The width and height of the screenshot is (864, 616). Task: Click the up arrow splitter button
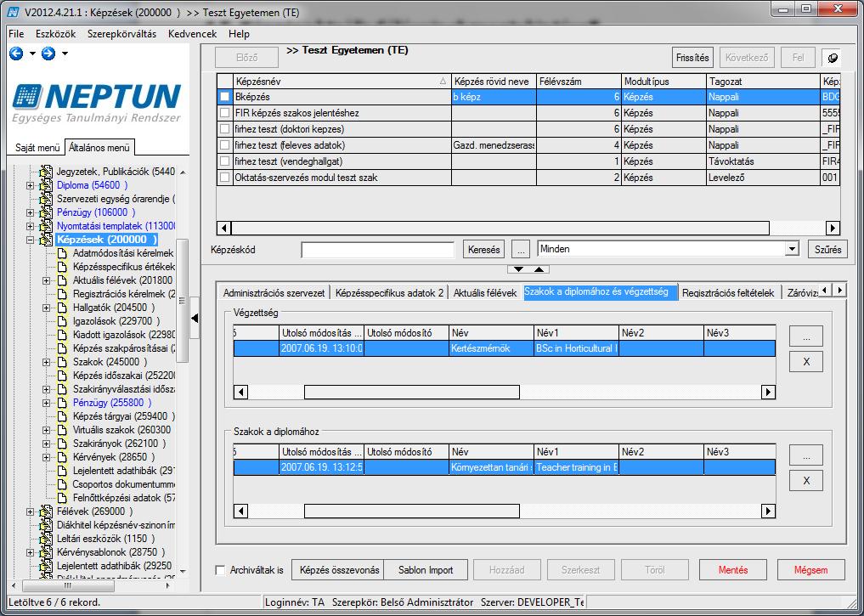coord(539,269)
